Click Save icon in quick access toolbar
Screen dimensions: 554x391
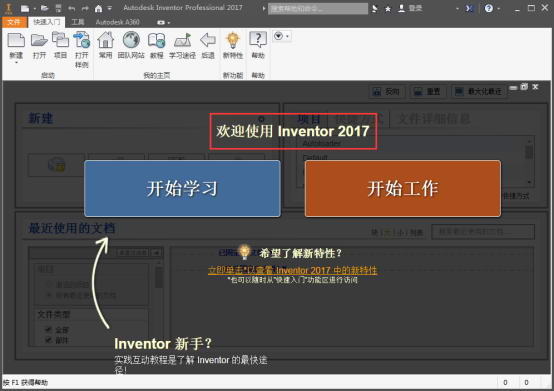tap(58, 8)
